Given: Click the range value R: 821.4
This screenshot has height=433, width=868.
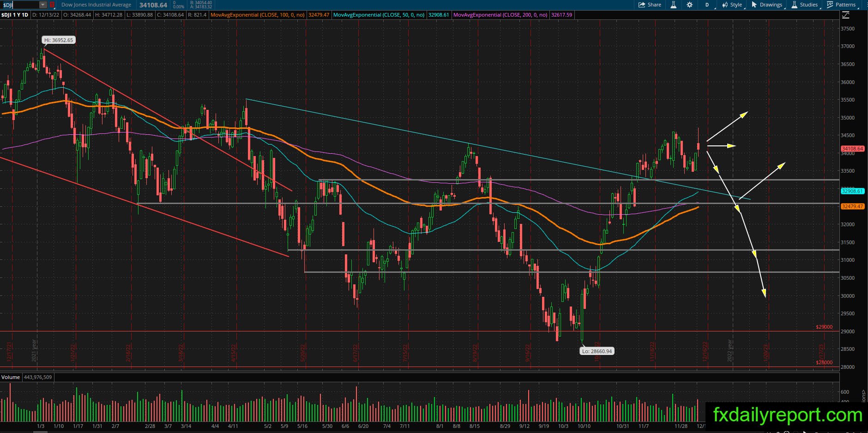Looking at the screenshot, I should point(197,15).
